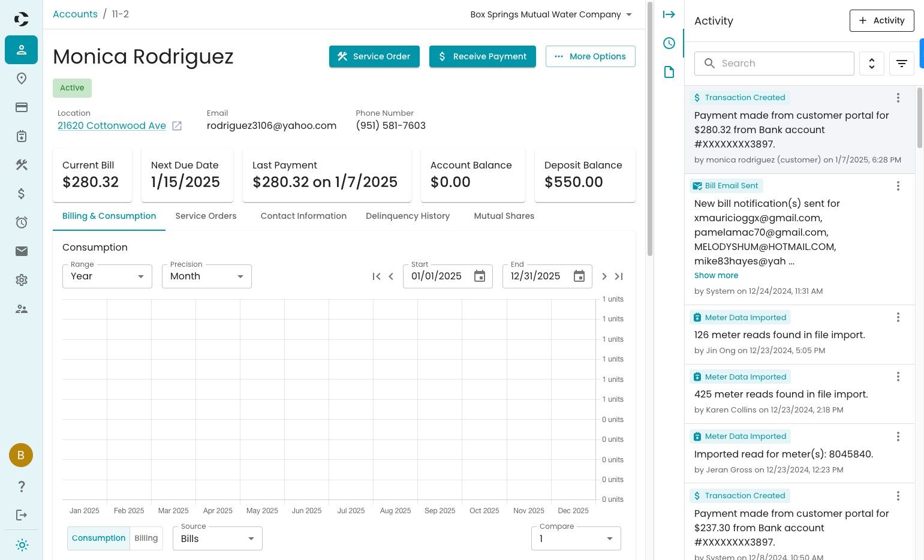This screenshot has width=924, height=560.
Task: Open Box Springs Mutual Water Company dropdown
Action: [551, 14]
